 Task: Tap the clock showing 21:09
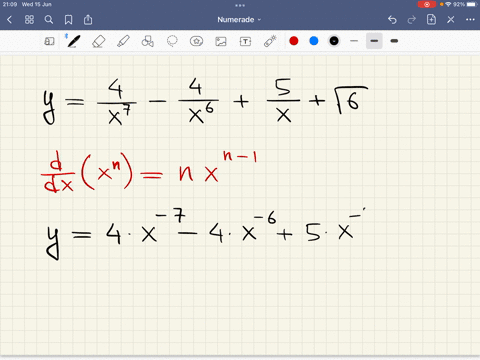click(x=10, y=4)
